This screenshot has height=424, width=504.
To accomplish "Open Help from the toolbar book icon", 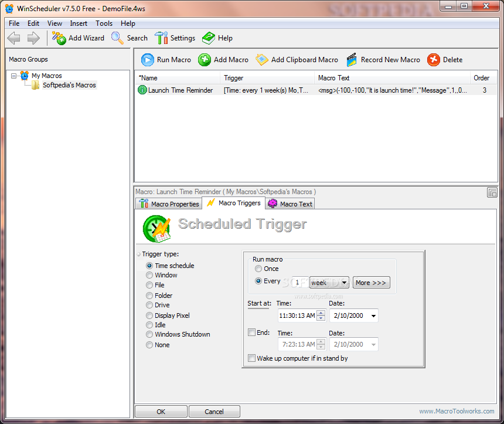I will point(217,38).
